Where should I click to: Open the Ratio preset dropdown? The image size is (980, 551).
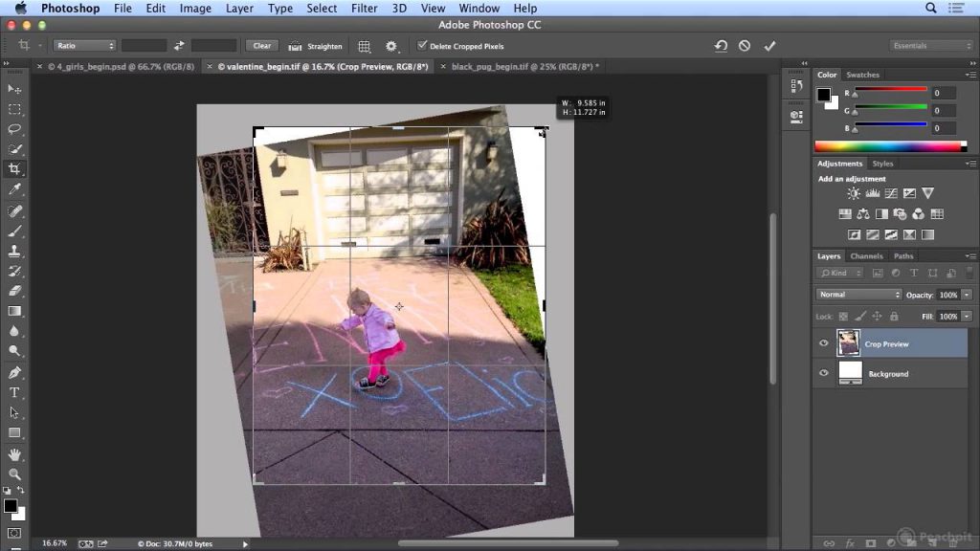click(x=84, y=46)
